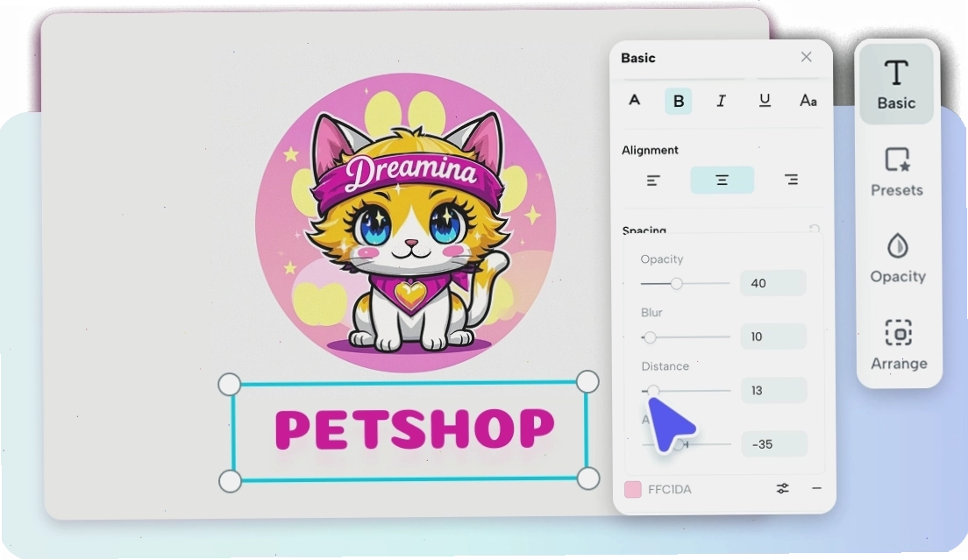The image size is (968, 560).
Task: Close the Basic panel
Action: (807, 57)
